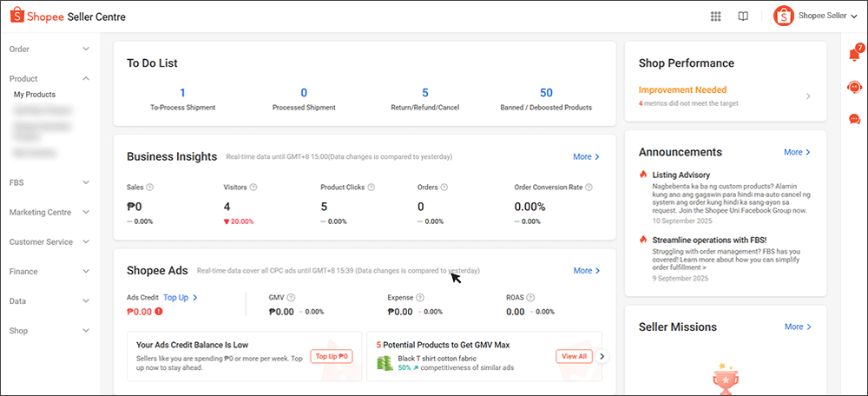Click the red Ads Credit warning icon
Image resolution: width=868 pixels, height=396 pixels.
coord(159,312)
